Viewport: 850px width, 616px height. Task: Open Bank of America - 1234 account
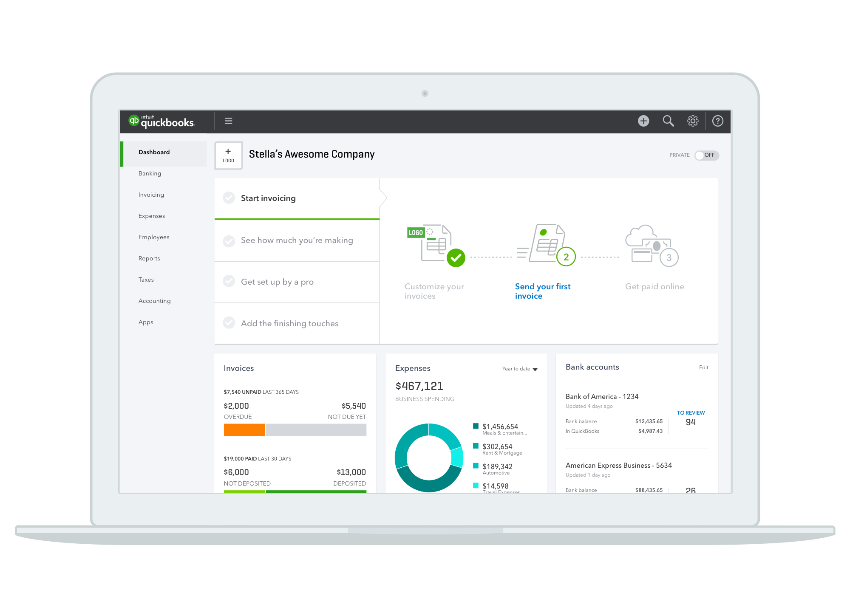point(602,396)
